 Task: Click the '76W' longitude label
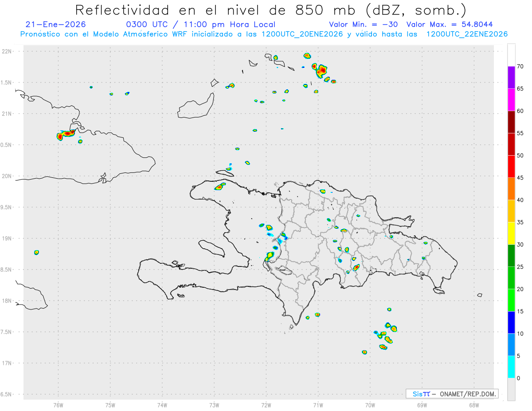(x=58, y=404)
